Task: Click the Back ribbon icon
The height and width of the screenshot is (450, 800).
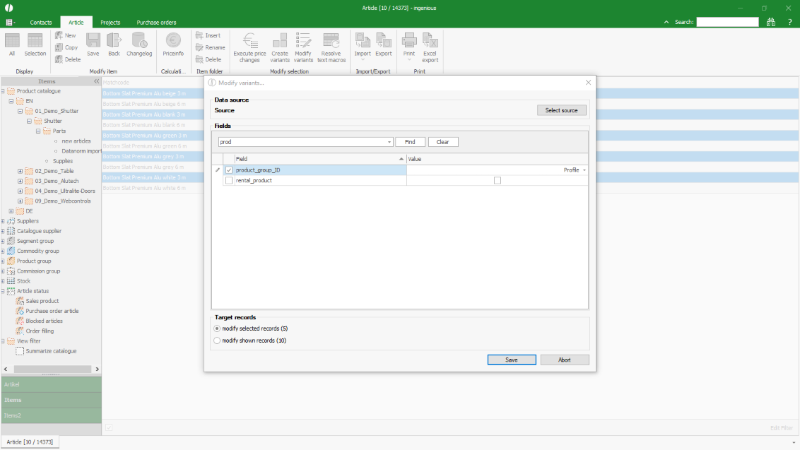Action: tap(114, 44)
